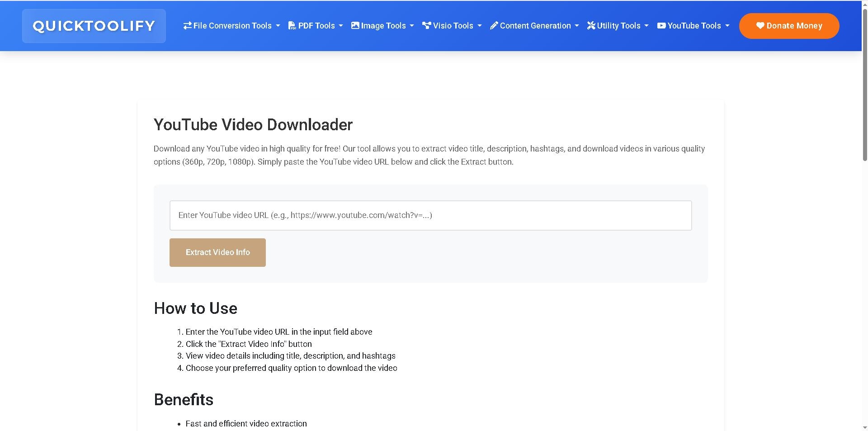Viewport: 868px width, 431px height.
Task: Click the Utility Tools wrench icon
Action: pyautogui.click(x=591, y=26)
